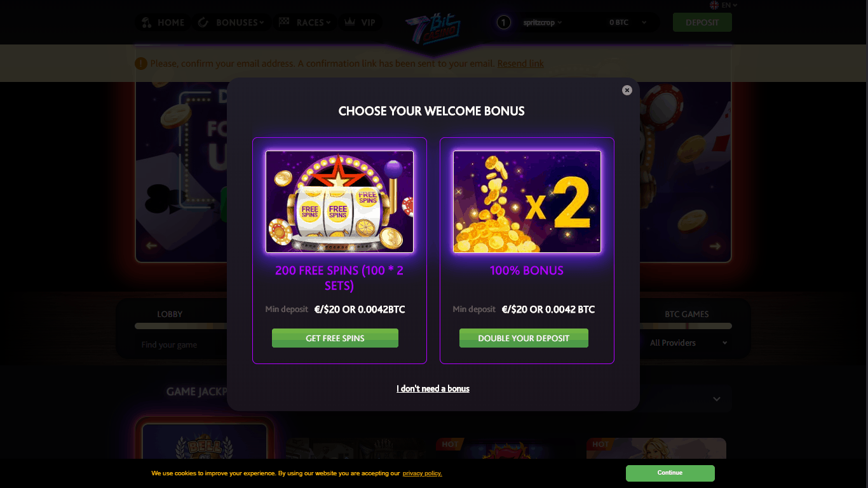
Task: Go to the Home menu item
Action: tap(163, 22)
